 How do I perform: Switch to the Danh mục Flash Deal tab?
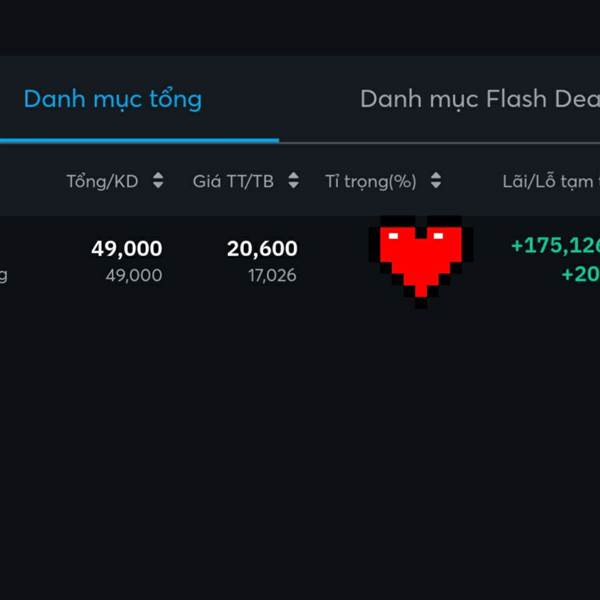[480, 99]
